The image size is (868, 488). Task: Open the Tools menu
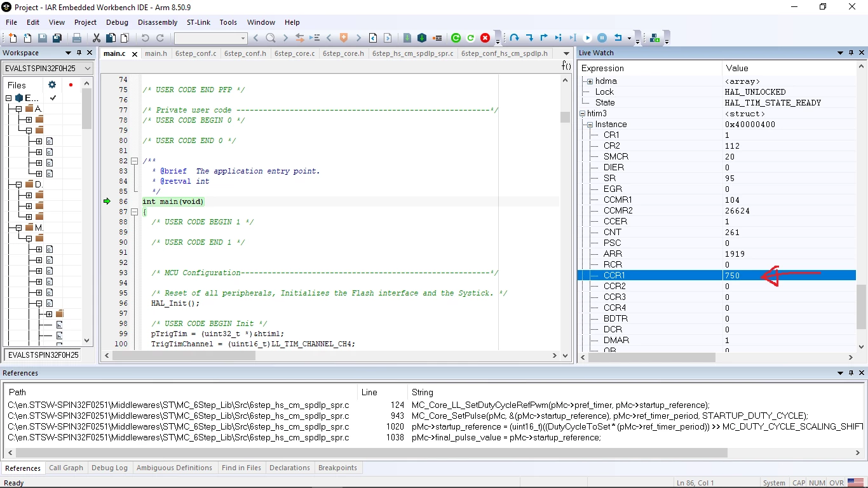(228, 22)
